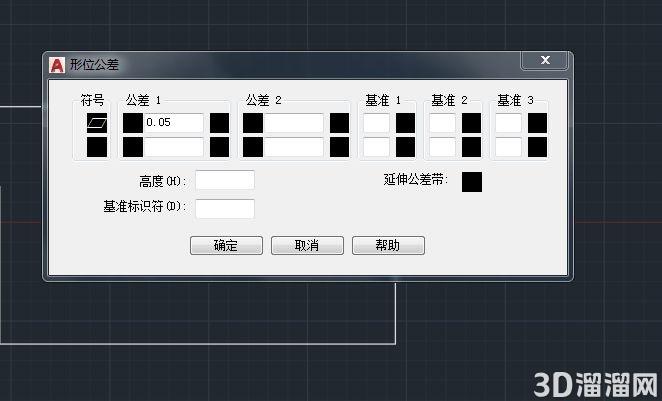This screenshot has width=662, height=401.
Task: Click first-row datum field in 基准 3
Action: 508,123
